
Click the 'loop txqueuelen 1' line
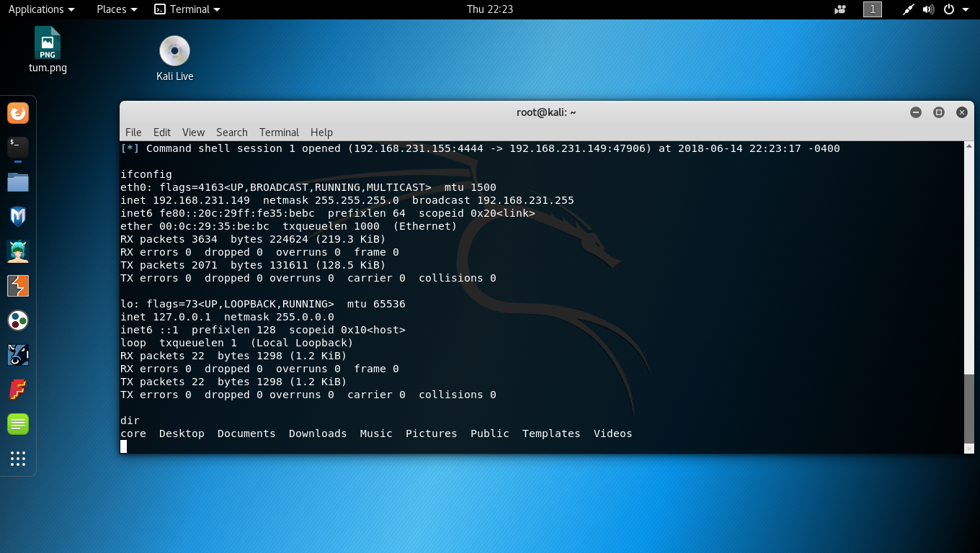237,343
